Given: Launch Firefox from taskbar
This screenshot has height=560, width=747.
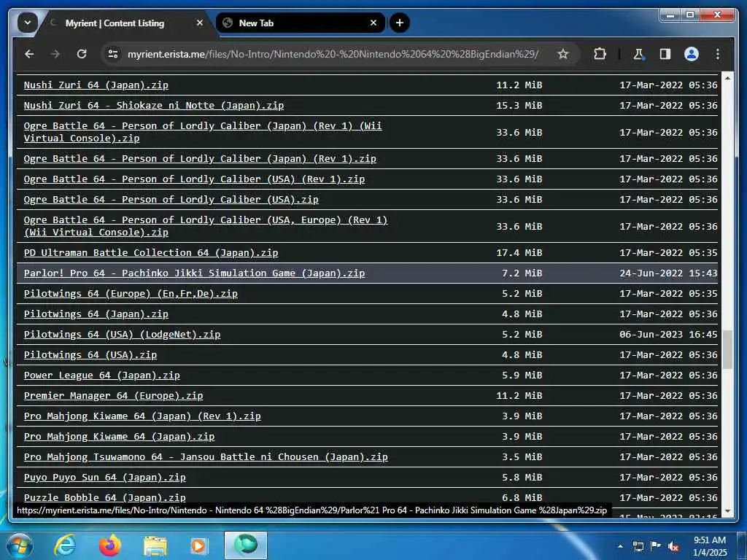Looking at the screenshot, I should click(x=110, y=545).
